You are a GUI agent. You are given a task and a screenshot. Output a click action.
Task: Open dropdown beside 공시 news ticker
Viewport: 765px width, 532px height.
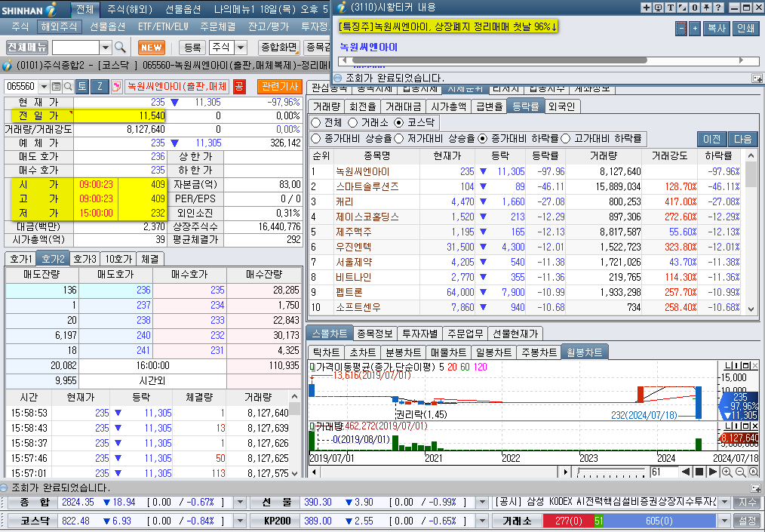(x=724, y=503)
